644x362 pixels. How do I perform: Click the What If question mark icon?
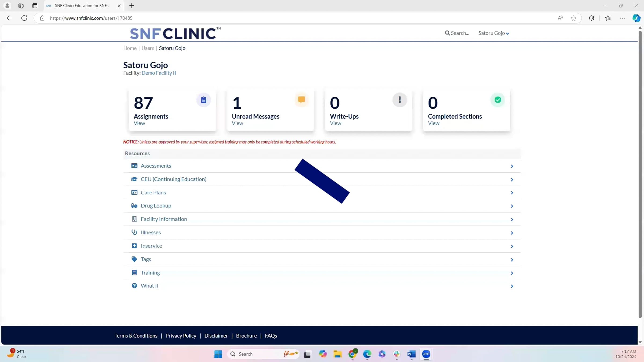click(134, 286)
